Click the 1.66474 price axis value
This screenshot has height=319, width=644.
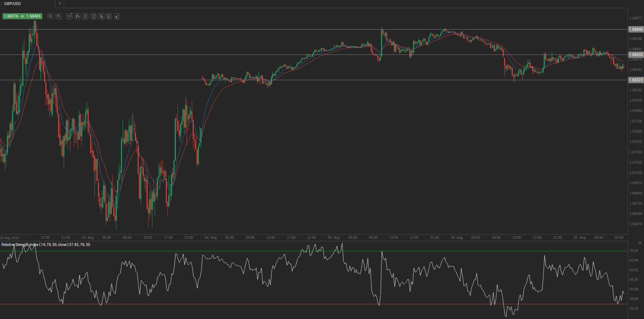636,224
